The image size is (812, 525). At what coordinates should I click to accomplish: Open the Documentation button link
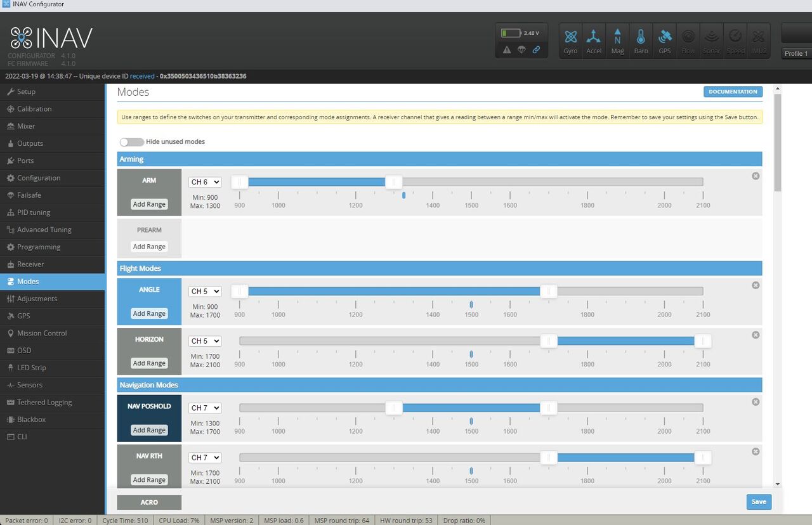click(x=733, y=92)
